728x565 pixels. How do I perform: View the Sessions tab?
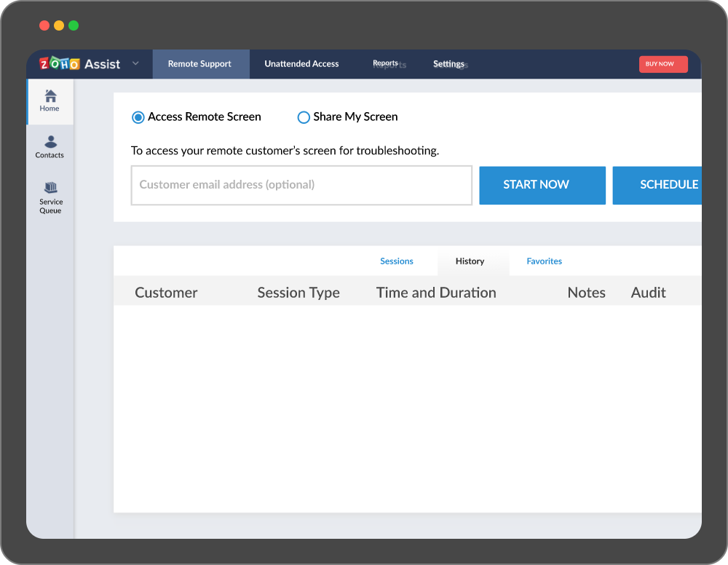(x=397, y=261)
